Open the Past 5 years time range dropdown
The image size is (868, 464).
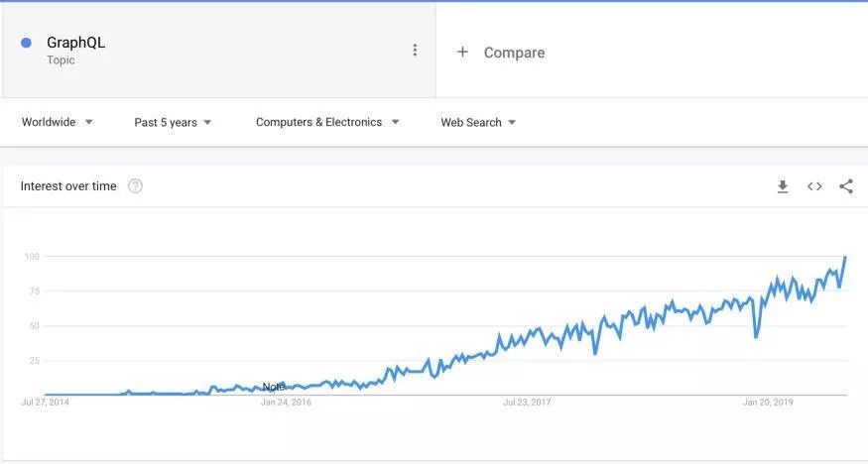pos(173,122)
